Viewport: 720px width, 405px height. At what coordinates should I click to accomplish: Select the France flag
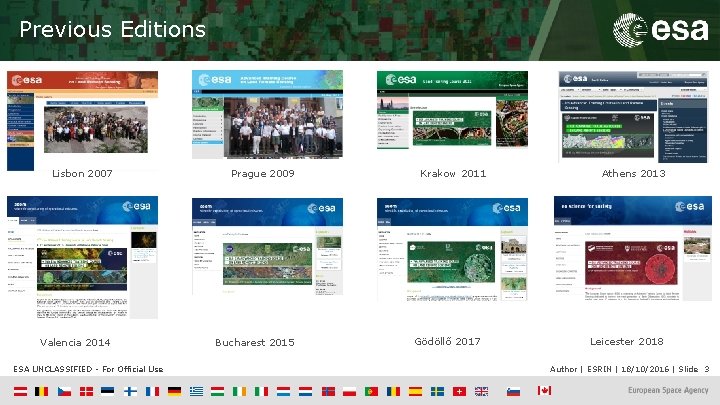[152, 391]
